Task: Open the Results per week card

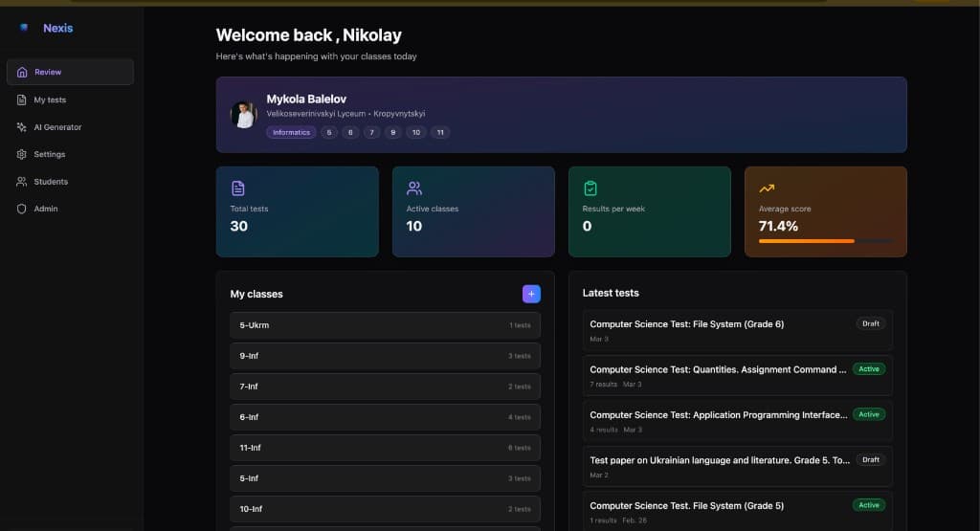Action: tap(650, 211)
